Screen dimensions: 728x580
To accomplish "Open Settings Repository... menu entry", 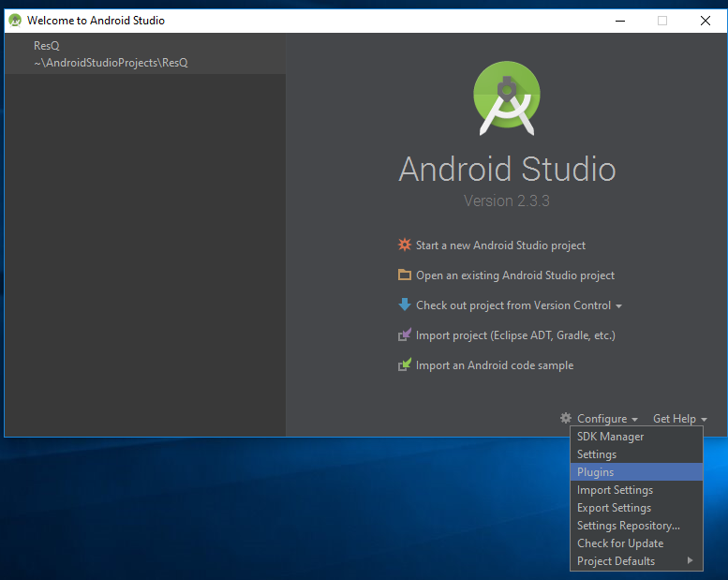I will coord(636,526).
